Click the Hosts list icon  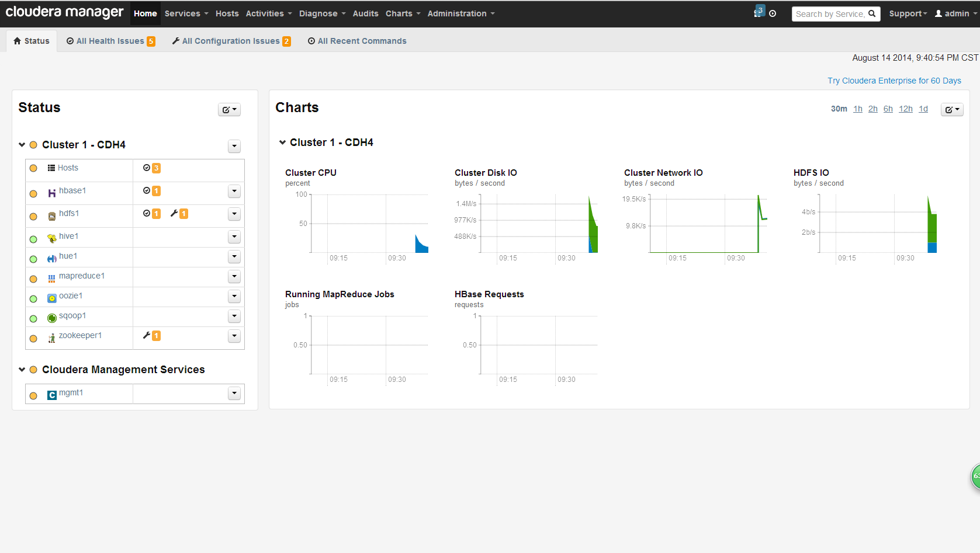[51, 168]
